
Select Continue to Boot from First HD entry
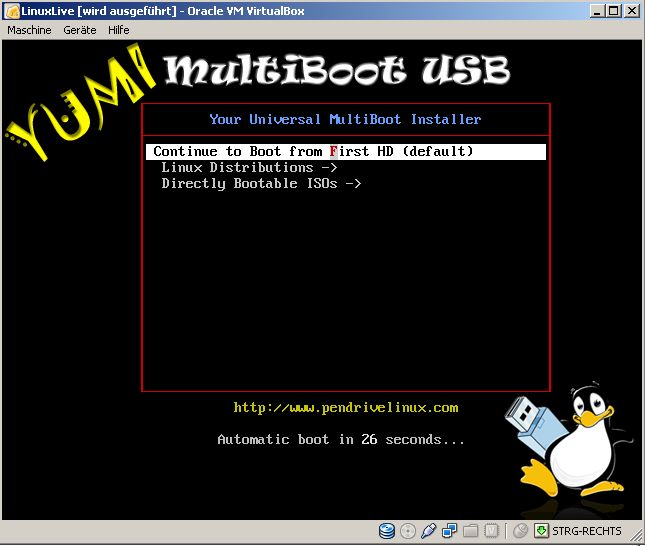coord(346,151)
